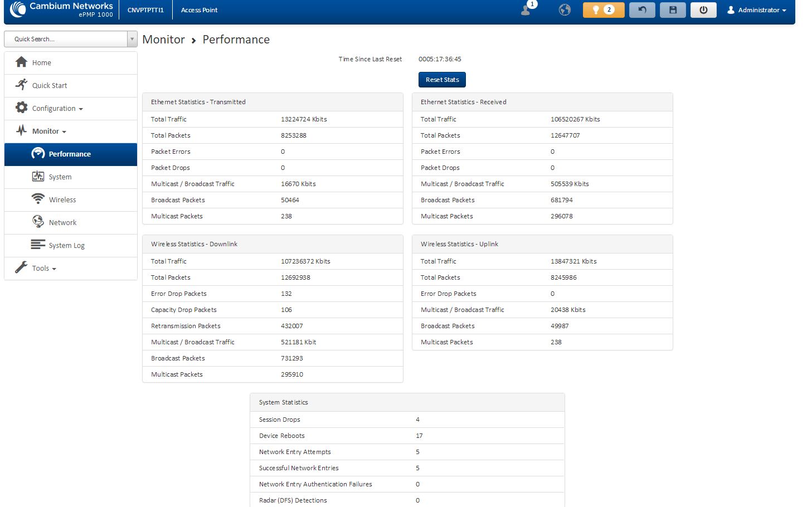
Task: Expand the Tools menu
Action: pos(43,269)
